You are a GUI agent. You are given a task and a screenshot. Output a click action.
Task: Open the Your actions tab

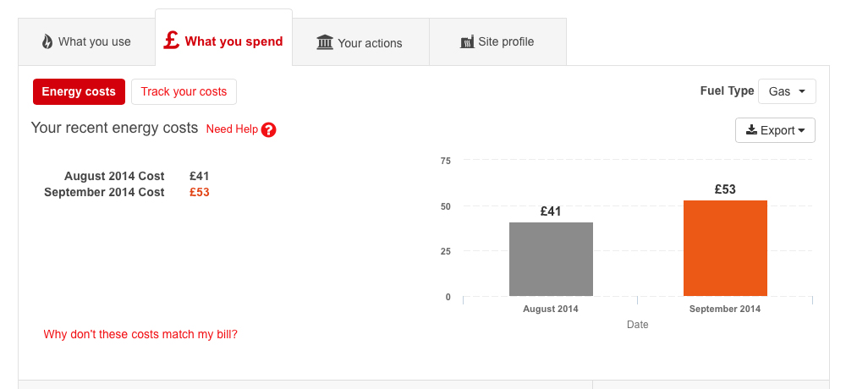(360, 42)
